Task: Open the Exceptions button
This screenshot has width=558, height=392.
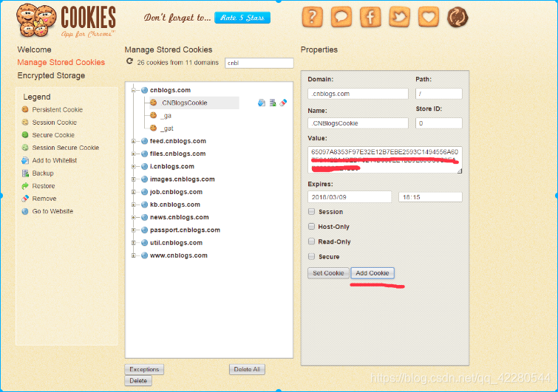Action: pos(144,369)
